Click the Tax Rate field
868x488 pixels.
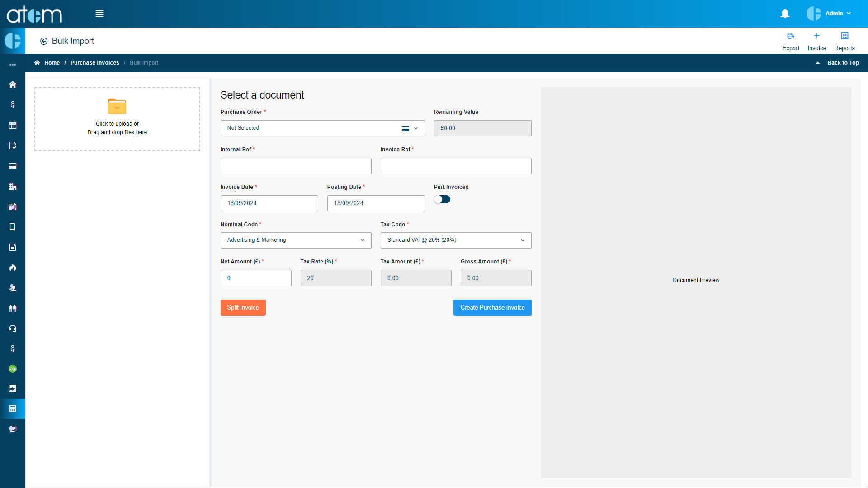coord(336,278)
